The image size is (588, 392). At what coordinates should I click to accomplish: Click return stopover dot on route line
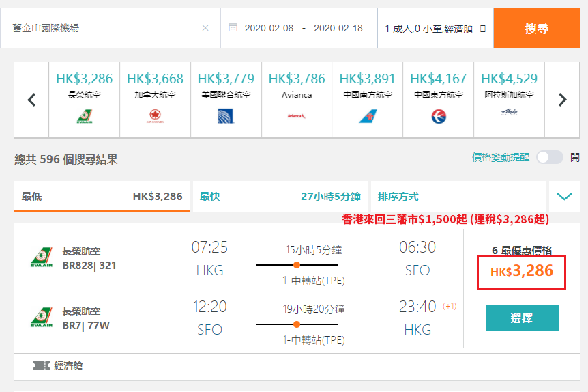coord(297,324)
